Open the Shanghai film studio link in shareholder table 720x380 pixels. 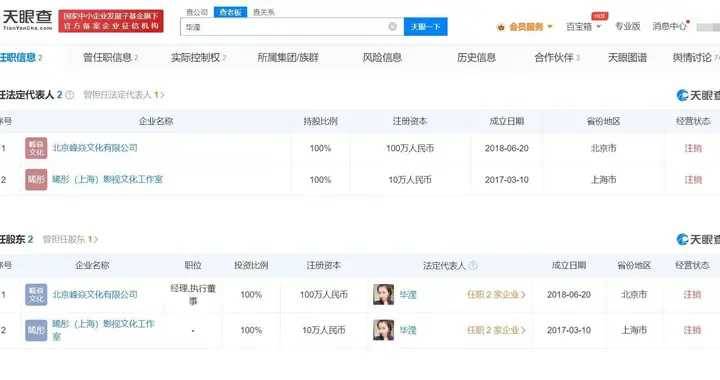103,330
